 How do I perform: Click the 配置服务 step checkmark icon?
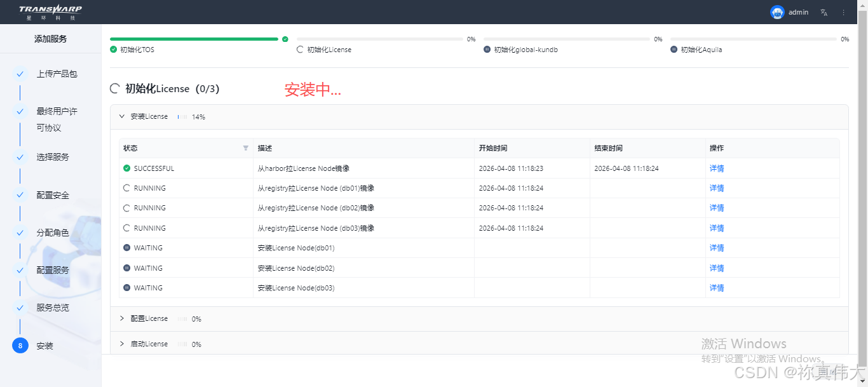(20, 270)
